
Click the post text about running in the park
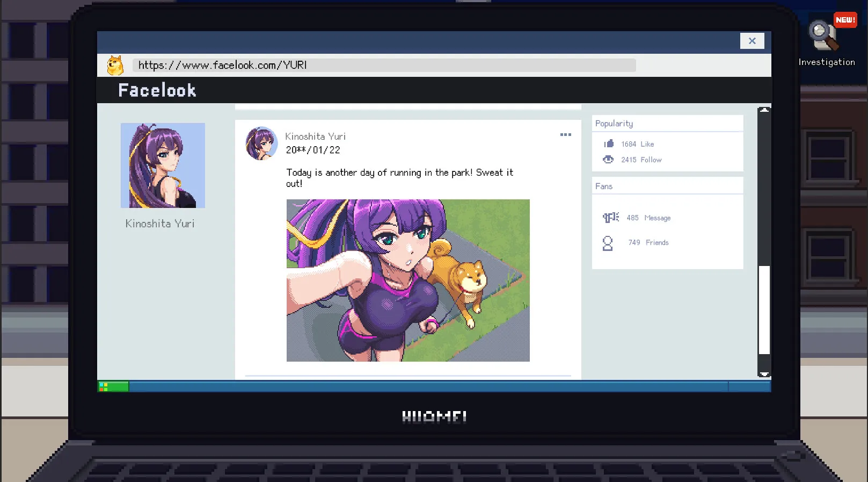399,178
